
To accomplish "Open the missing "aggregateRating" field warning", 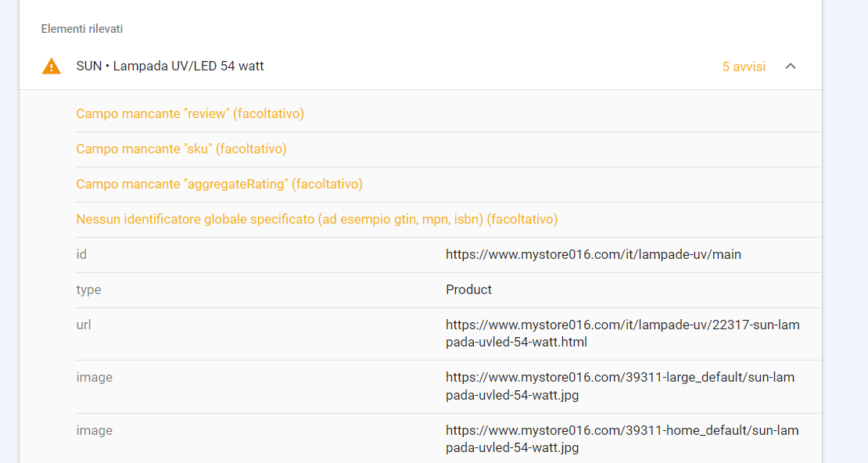I will [x=219, y=185].
